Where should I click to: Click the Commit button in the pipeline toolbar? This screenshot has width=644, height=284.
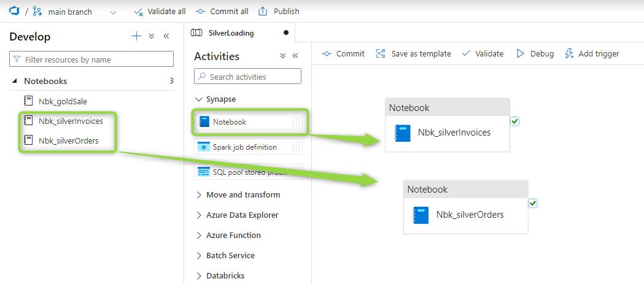[343, 54]
